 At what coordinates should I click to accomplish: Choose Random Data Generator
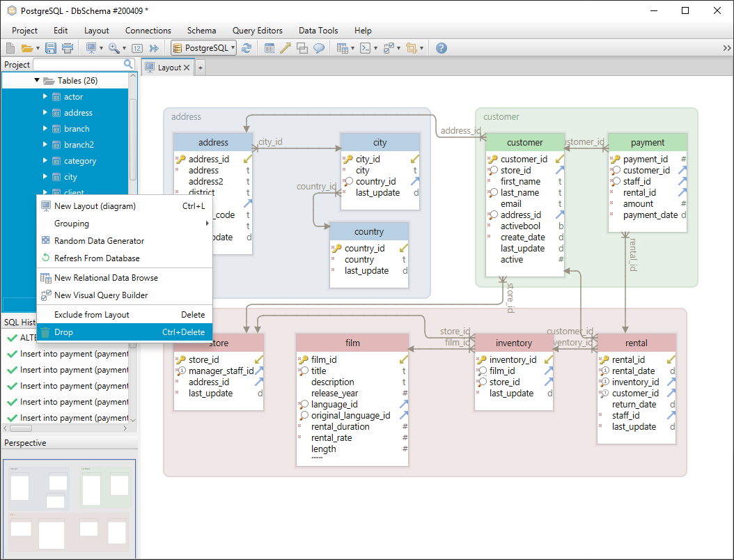coord(125,241)
